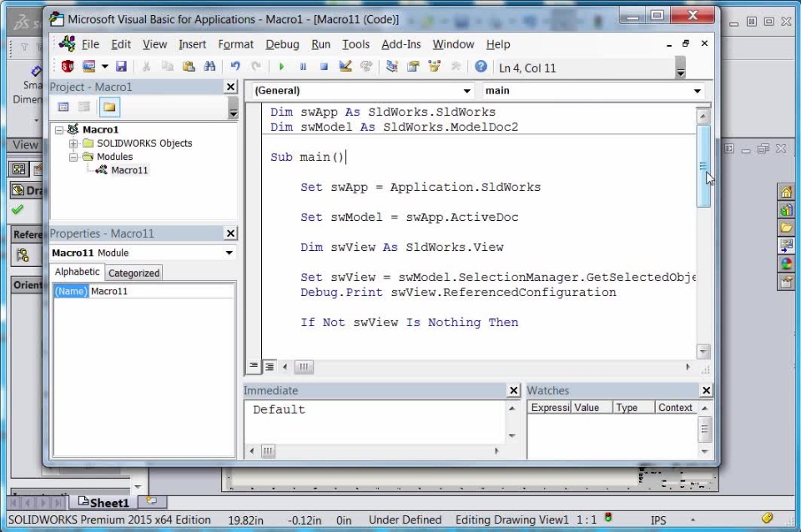Click the Toolbox icon in toolbar

[x=456, y=67]
